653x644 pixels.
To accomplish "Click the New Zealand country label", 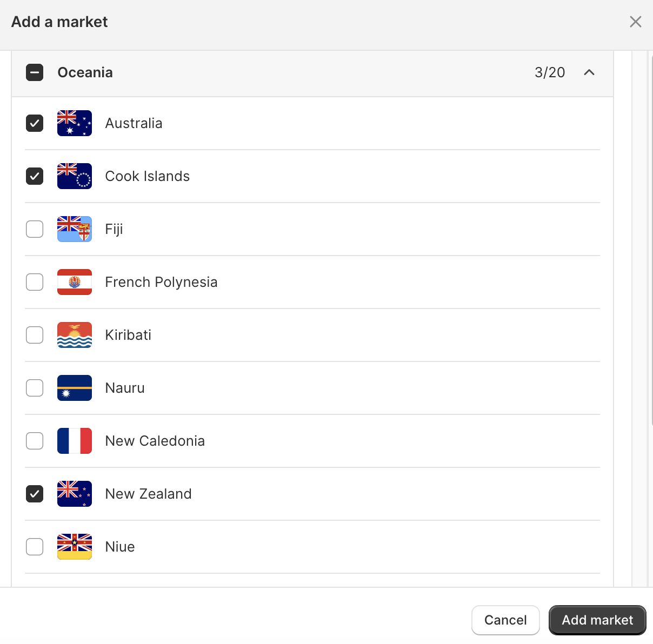I will (x=149, y=494).
